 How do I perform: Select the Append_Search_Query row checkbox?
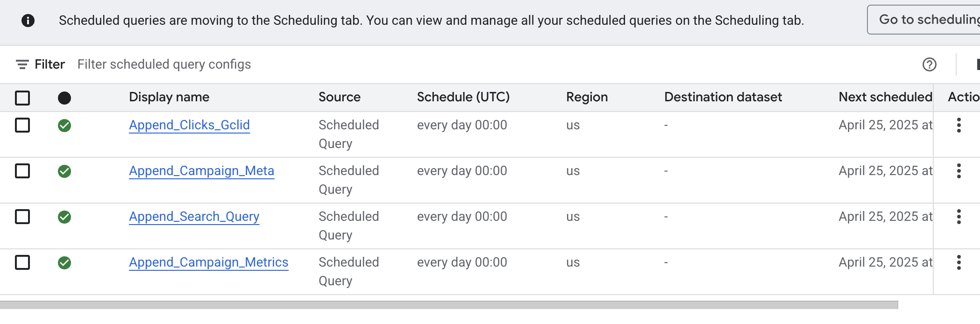[22, 217]
